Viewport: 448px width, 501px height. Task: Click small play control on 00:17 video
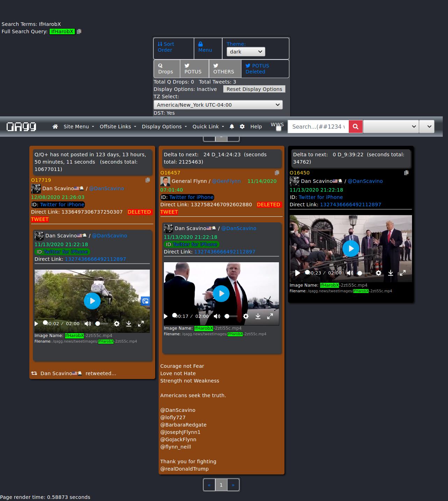tap(166, 316)
